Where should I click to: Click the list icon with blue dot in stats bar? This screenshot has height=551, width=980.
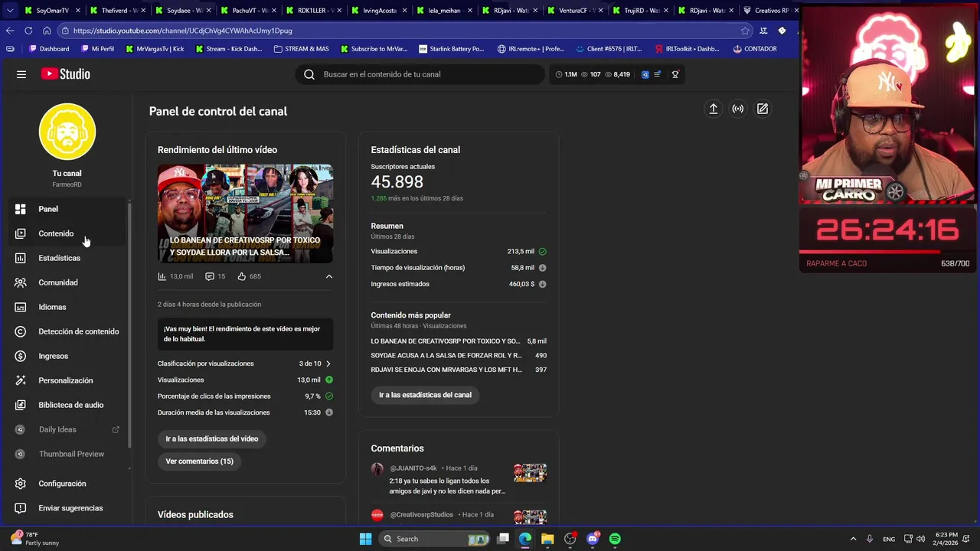tap(658, 74)
